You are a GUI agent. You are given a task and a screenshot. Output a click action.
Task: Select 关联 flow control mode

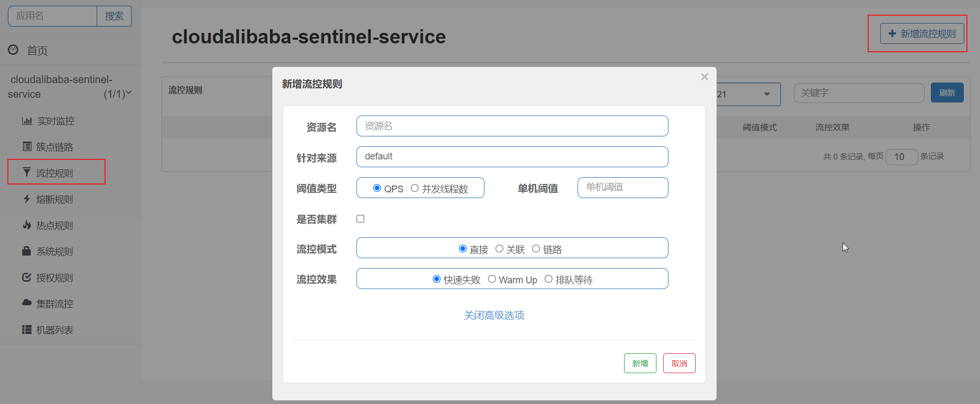500,249
